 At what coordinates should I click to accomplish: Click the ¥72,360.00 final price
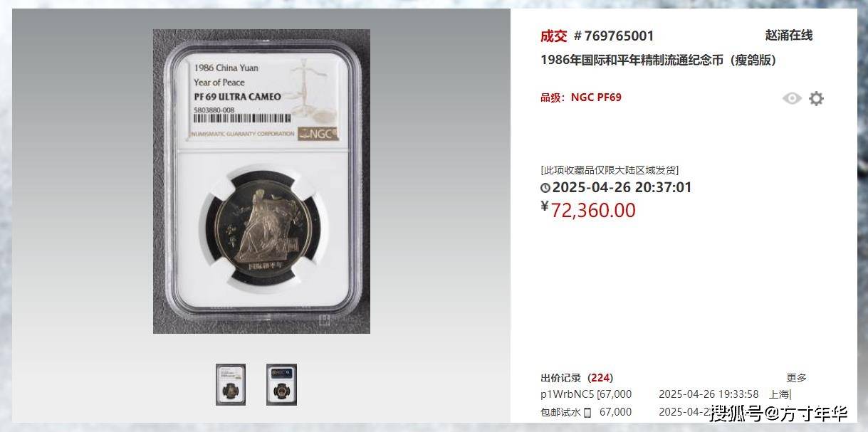click(588, 210)
